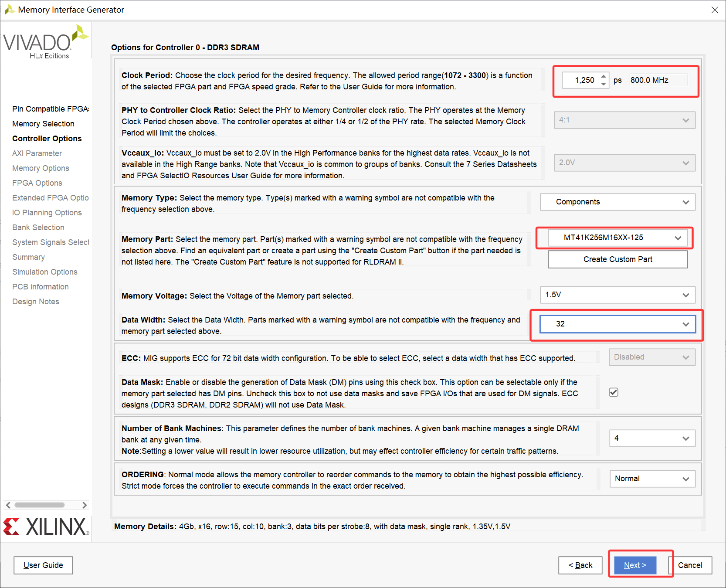Go to Pin Compatible FPGAs step

point(51,109)
